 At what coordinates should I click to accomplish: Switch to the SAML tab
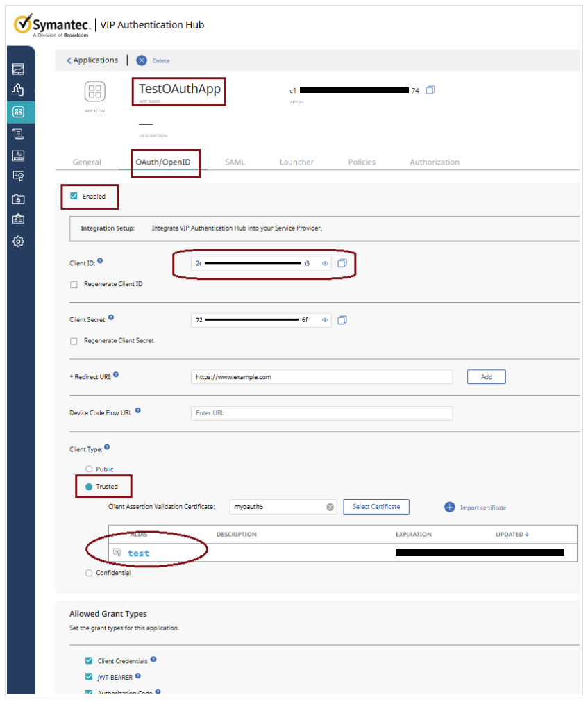click(235, 162)
